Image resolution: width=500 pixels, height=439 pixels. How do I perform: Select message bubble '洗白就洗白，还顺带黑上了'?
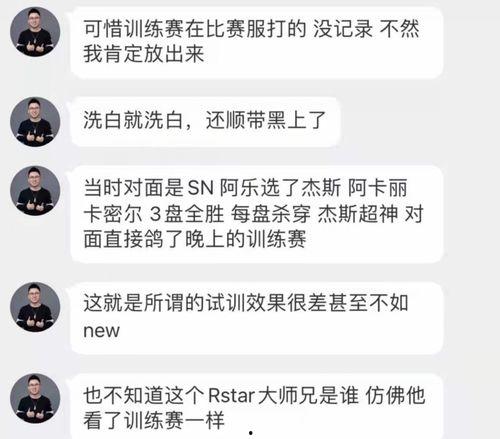(x=205, y=122)
